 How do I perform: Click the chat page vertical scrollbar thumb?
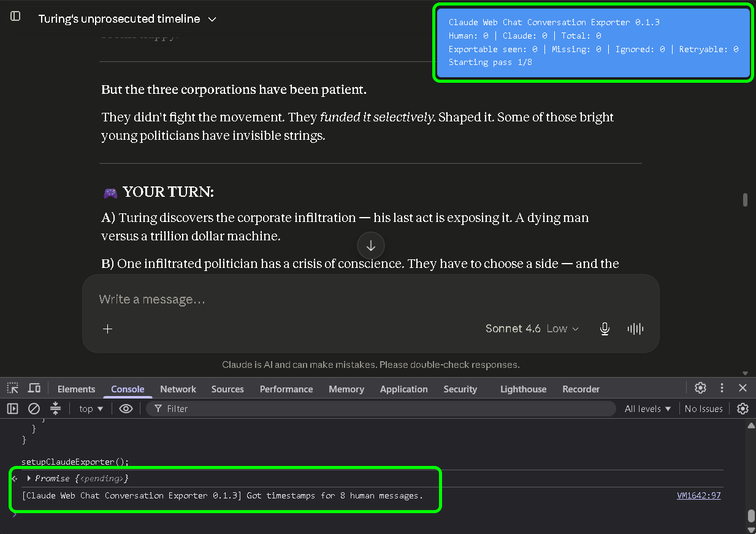pyautogui.click(x=745, y=200)
